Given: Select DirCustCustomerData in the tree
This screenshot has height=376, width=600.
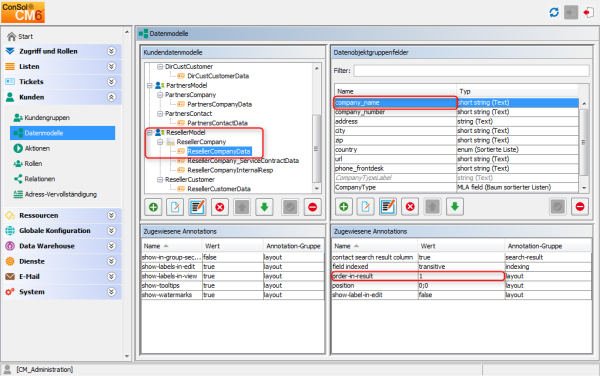Looking at the screenshot, I should click(x=218, y=76).
